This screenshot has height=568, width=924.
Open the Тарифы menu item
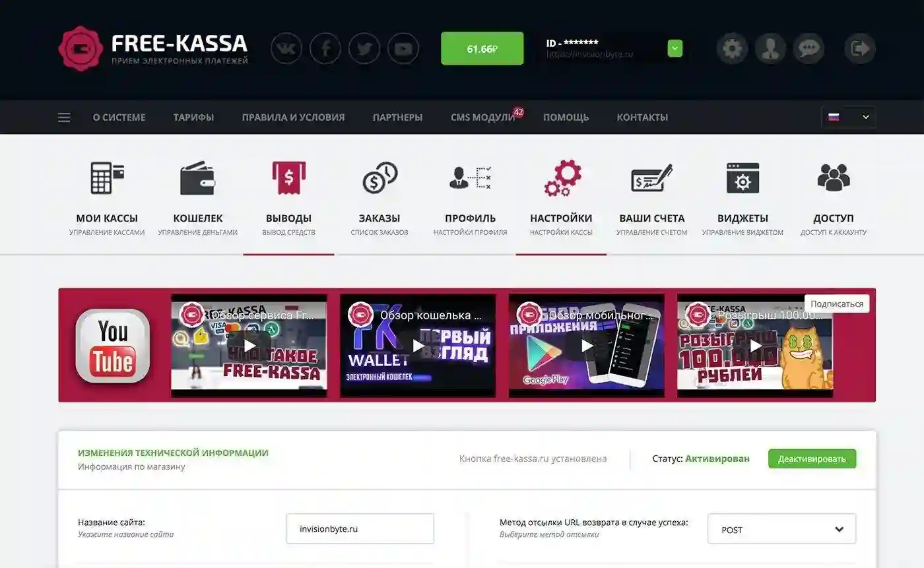click(193, 117)
